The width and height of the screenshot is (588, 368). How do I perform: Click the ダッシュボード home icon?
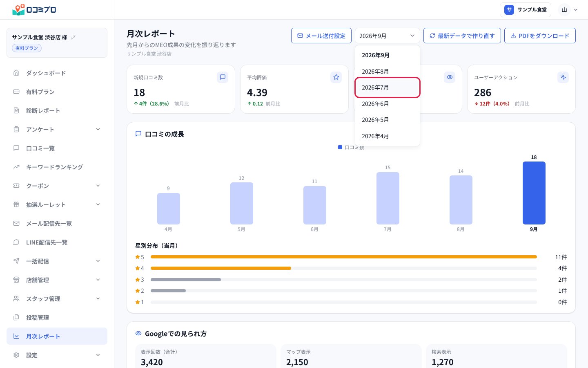[16, 73]
